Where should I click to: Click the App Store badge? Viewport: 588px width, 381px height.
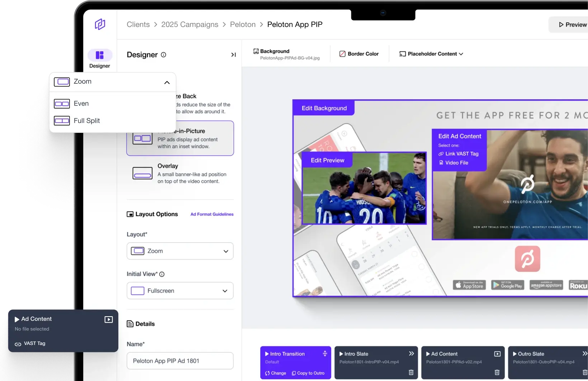click(469, 285)
